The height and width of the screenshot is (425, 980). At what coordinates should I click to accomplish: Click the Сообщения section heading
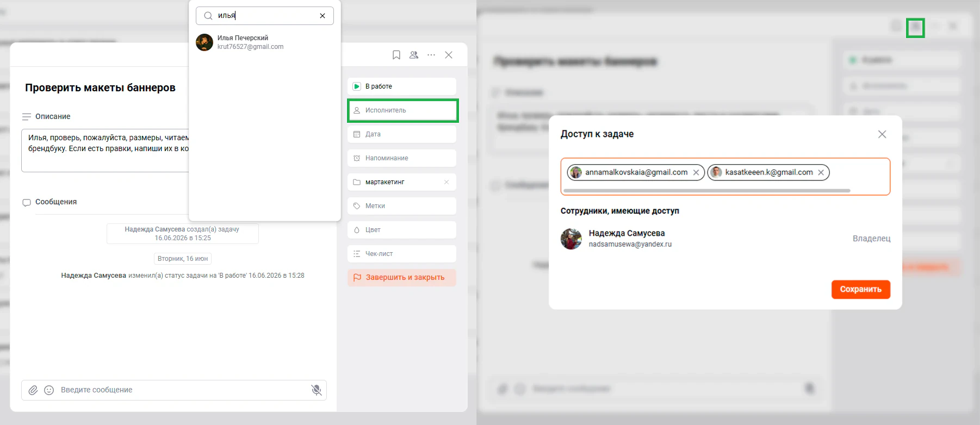[56, 202]
